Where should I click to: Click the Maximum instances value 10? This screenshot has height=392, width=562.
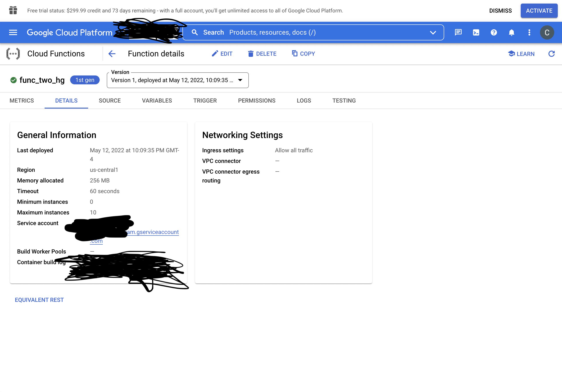pos(93,212)
